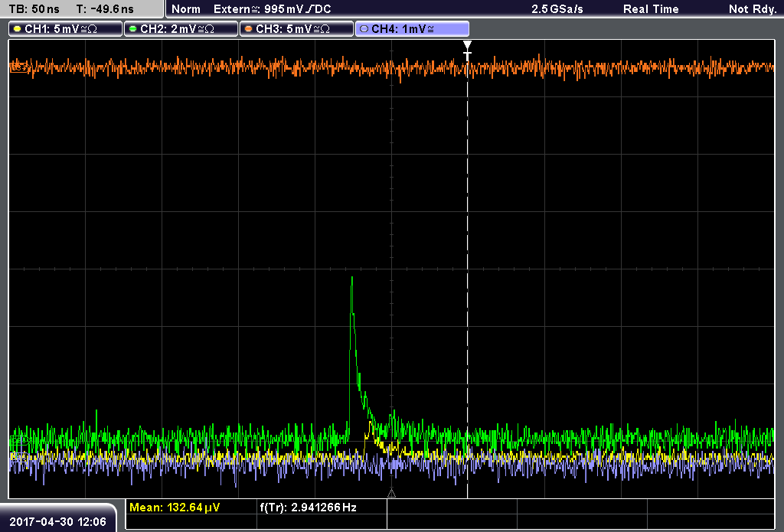Screen dimensions: 784x532
Task: Click the CH4 channel indicator dot
Action: click(x=364, y=29)
